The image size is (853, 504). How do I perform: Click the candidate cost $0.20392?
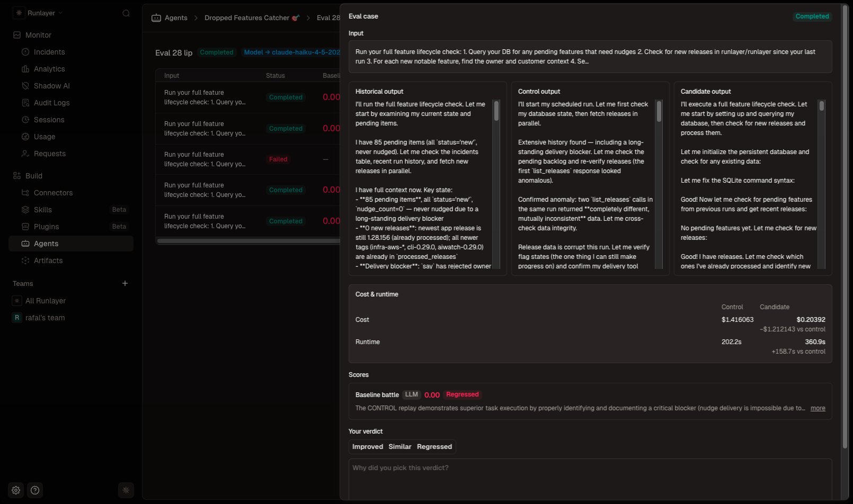click(x=811, y=320)
